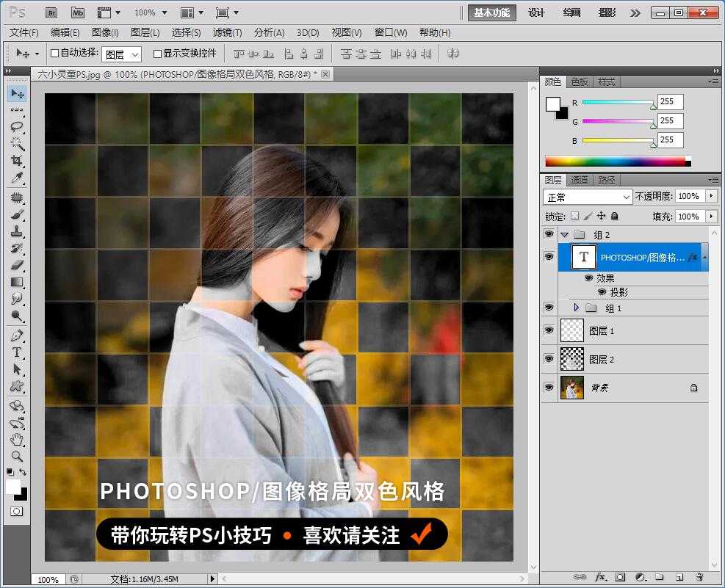Select the Eyedropper tool

[17, 178]
